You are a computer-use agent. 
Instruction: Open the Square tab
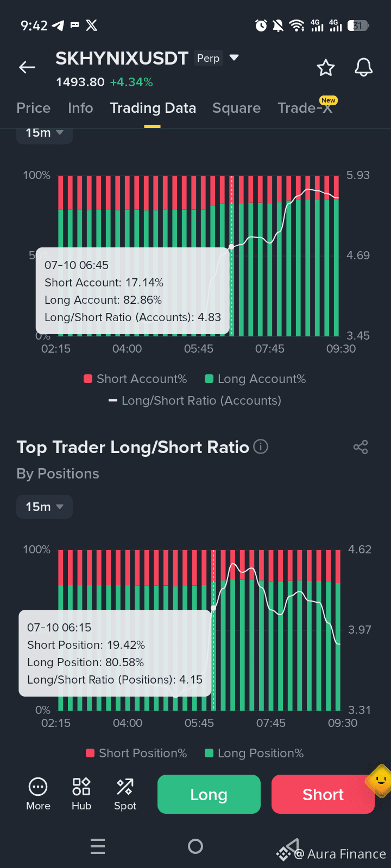[236, 108]
